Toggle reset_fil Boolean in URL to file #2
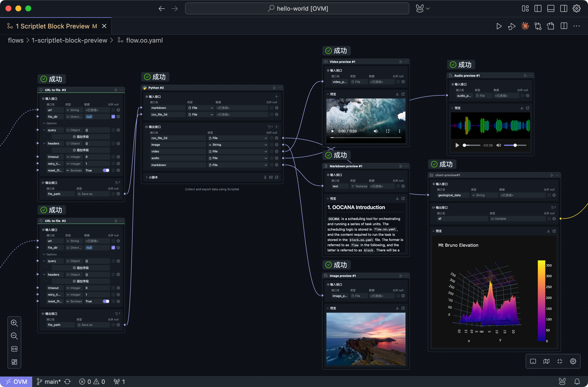Image resolution: width=588 pixels, height=387 pixels. tap(106, 301)
